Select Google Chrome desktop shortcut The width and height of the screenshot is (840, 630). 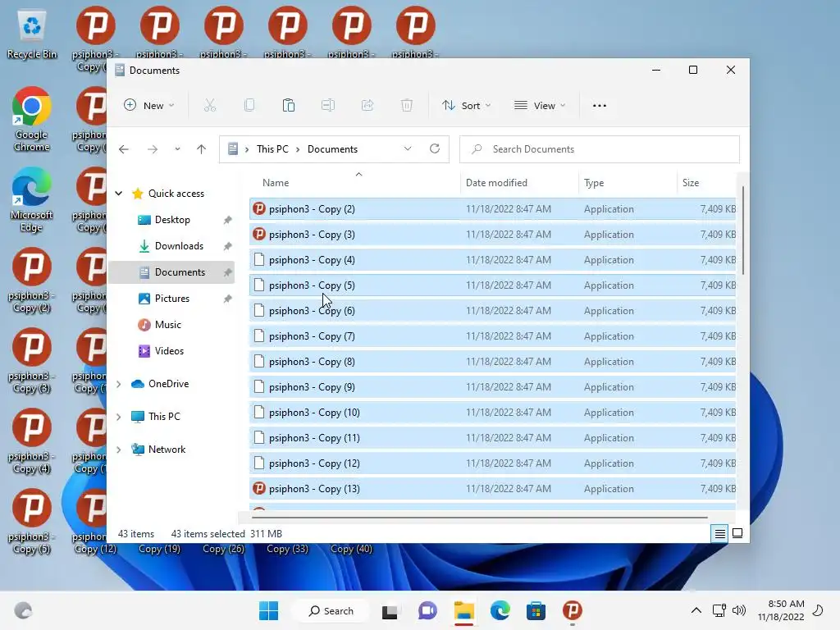32,119
